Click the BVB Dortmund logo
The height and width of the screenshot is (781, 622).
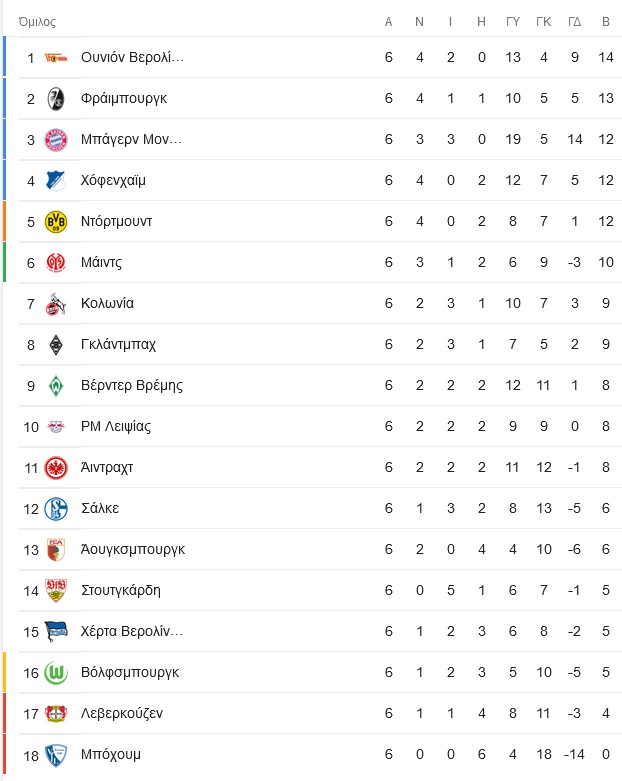(x=56, y=222)
